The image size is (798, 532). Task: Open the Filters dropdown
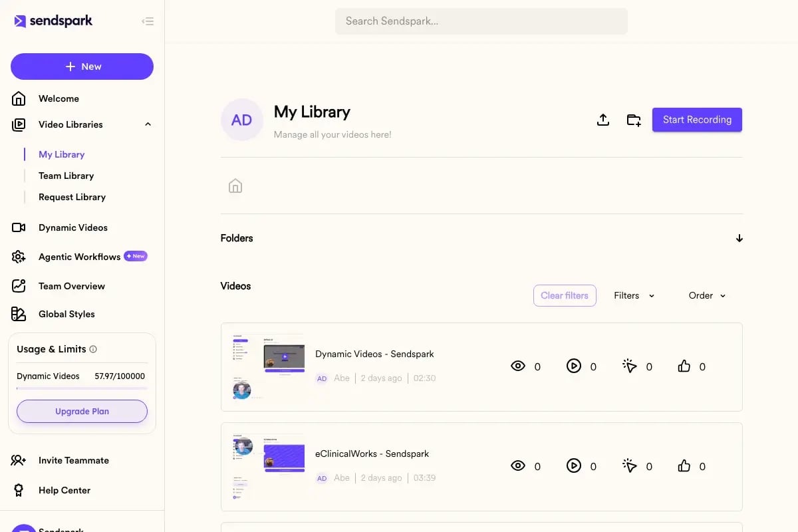(x=634, y=295)
